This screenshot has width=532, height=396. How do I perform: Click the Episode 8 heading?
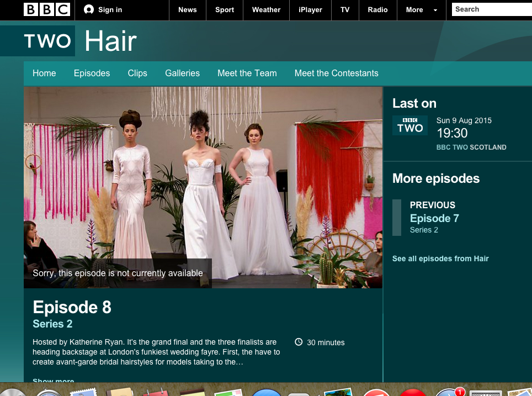click(72, 307)
